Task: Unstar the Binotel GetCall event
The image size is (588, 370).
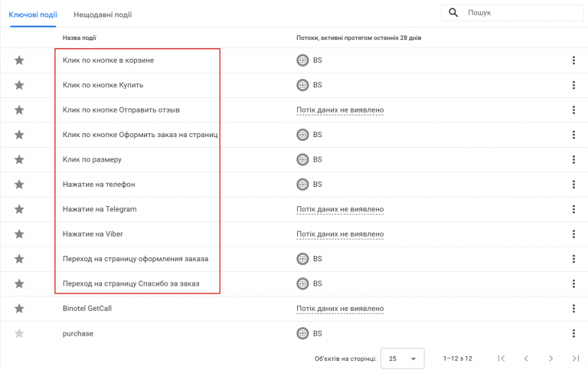Action: tap(19, 309)
